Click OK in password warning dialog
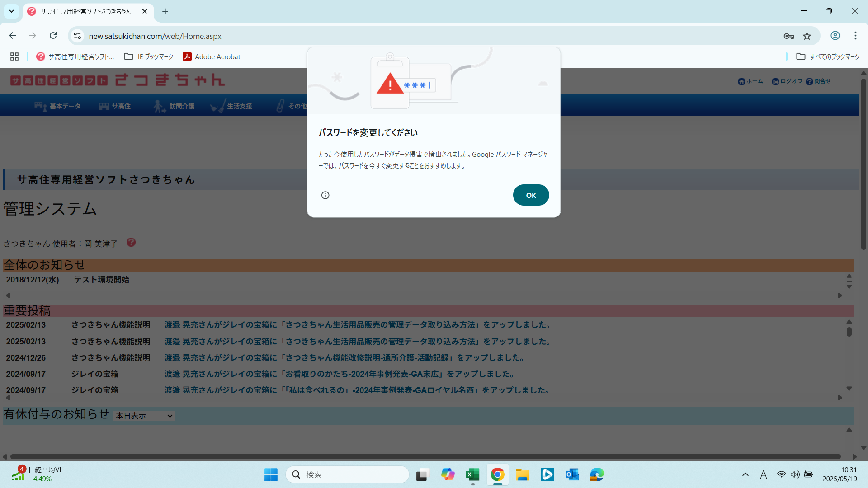Image resolution: width=868 pixels, height=488 pixels. pyautogui.click(x=531, y=195)
